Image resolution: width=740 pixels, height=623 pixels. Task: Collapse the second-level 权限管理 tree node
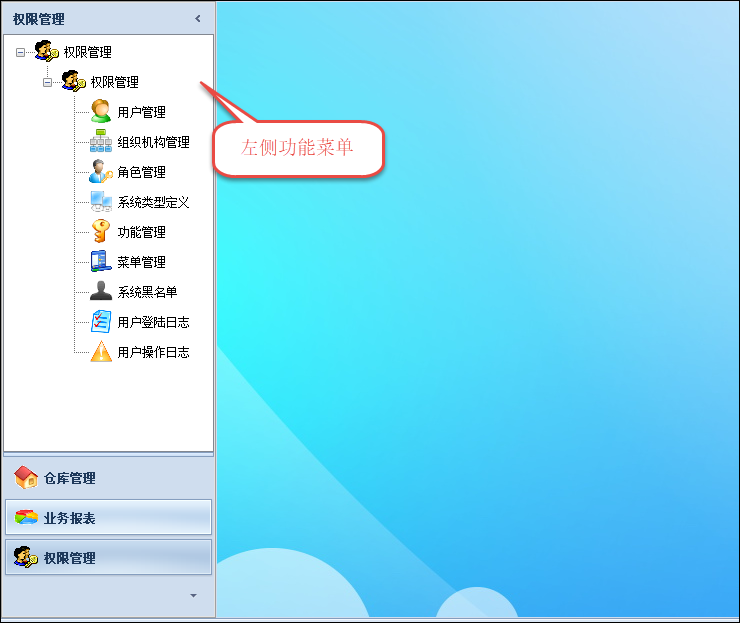[x=47, y=82]
